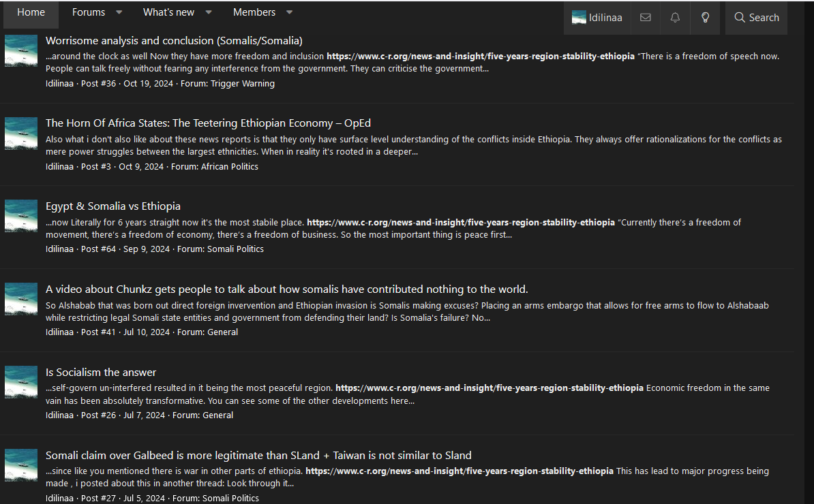This screenshot has width=814, height=504.
Task: Click Idilinaa author name under Post #41
Action: 60,332
